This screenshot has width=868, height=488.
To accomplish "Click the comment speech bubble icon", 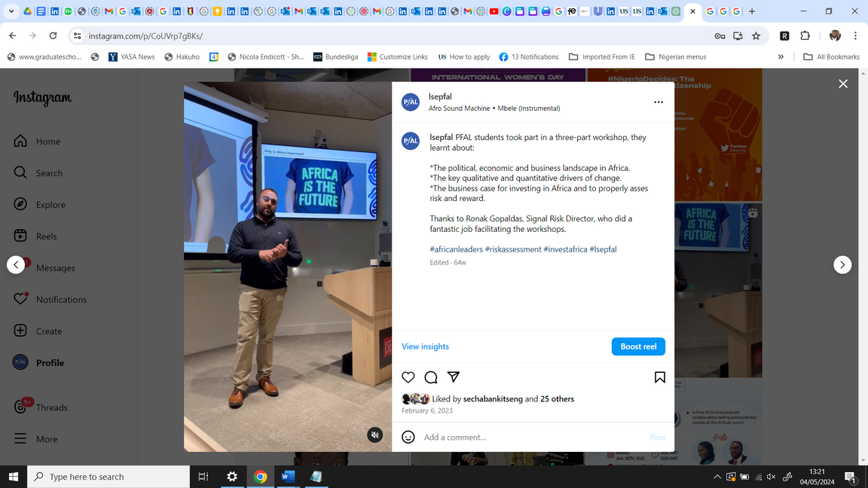I will (x=431, y=377).
